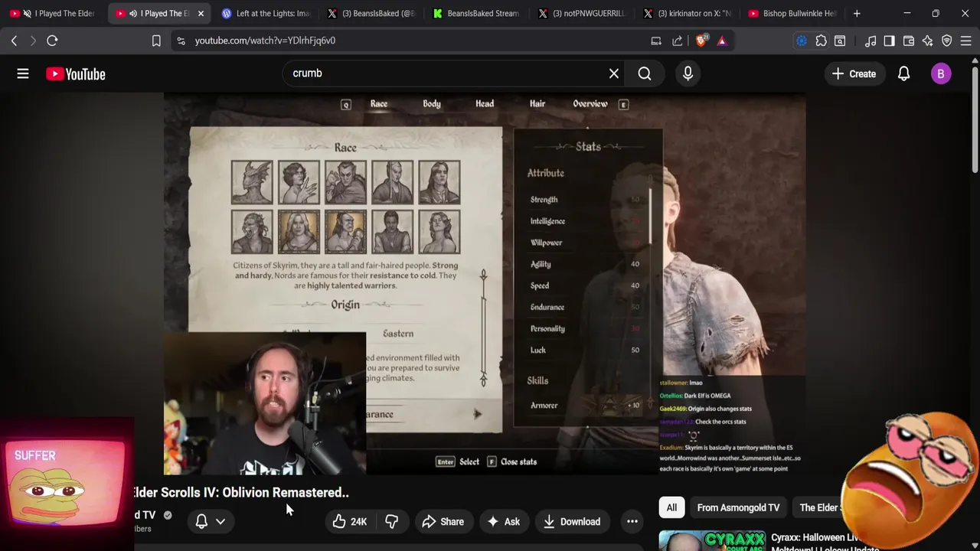Image resolution: width=980 pixels, height=551 pixels.
Task: Click the blue circular extension icon
Action: click(x=802, y=41)
